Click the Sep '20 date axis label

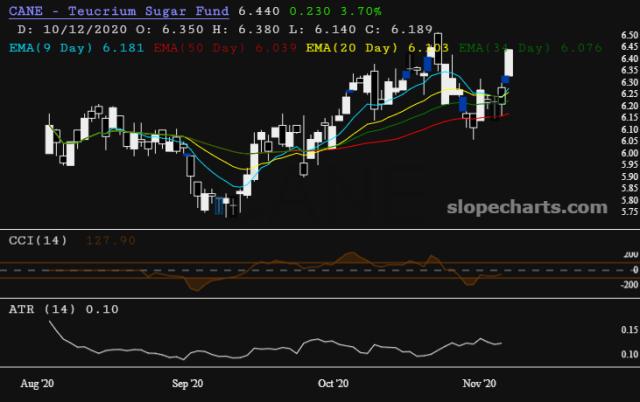(x=187, y=383)
